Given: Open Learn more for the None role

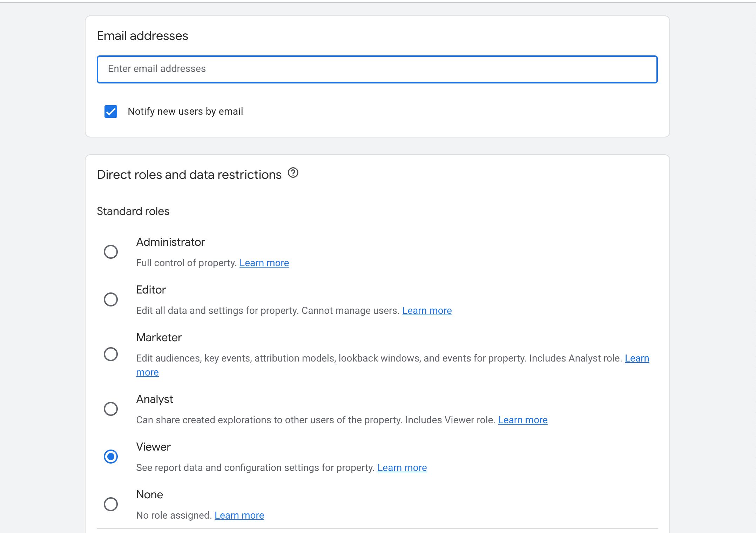Looking at the screenshot, I should coord(239,515).
